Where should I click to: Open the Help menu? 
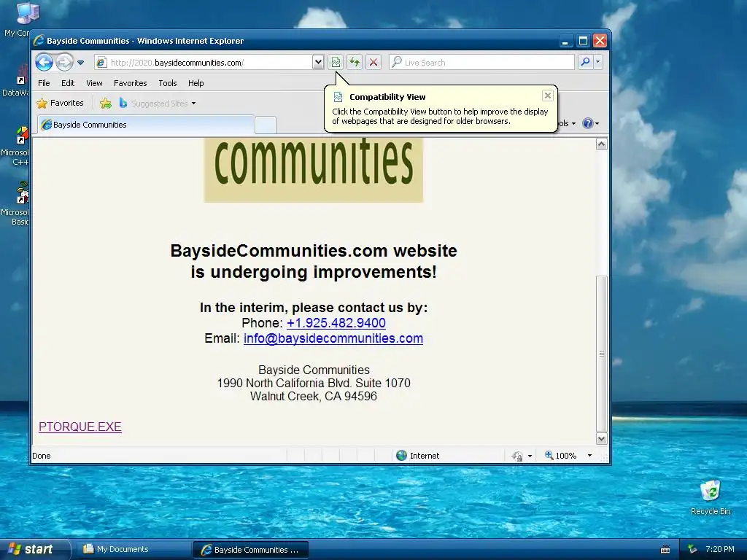coord(196,83)
